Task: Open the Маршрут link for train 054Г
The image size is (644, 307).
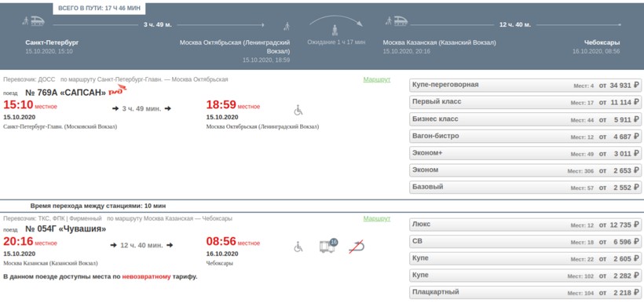Action: point(377,219)
